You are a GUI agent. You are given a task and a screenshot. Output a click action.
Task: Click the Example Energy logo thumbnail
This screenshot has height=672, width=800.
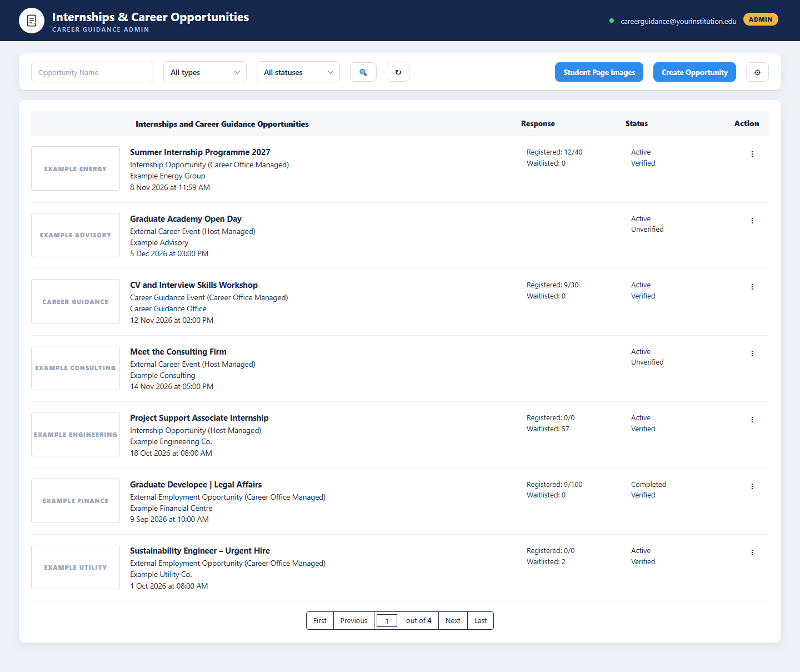[x=76, y=168]
